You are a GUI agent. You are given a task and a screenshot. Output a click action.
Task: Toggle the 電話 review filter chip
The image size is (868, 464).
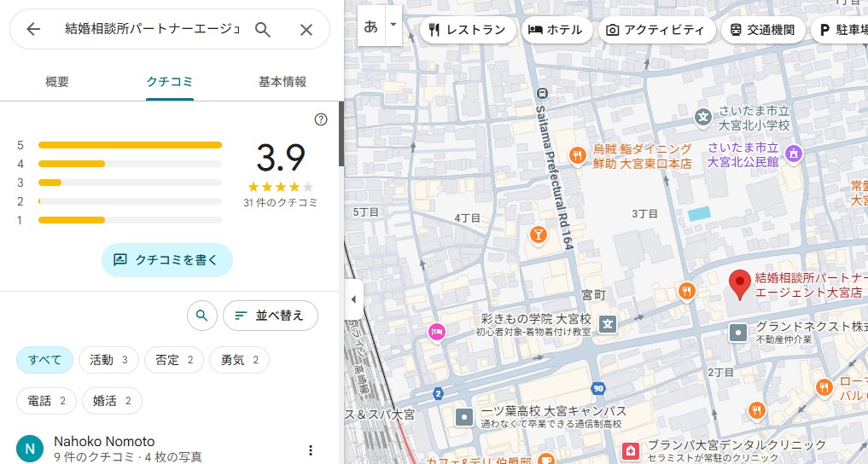click(x=46, y=400)
